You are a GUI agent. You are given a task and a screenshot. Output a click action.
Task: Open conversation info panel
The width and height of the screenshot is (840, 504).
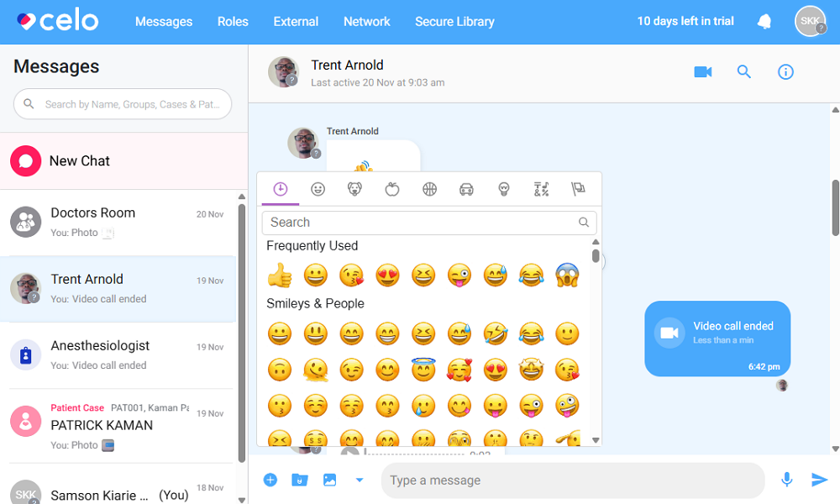coord(785,71)
